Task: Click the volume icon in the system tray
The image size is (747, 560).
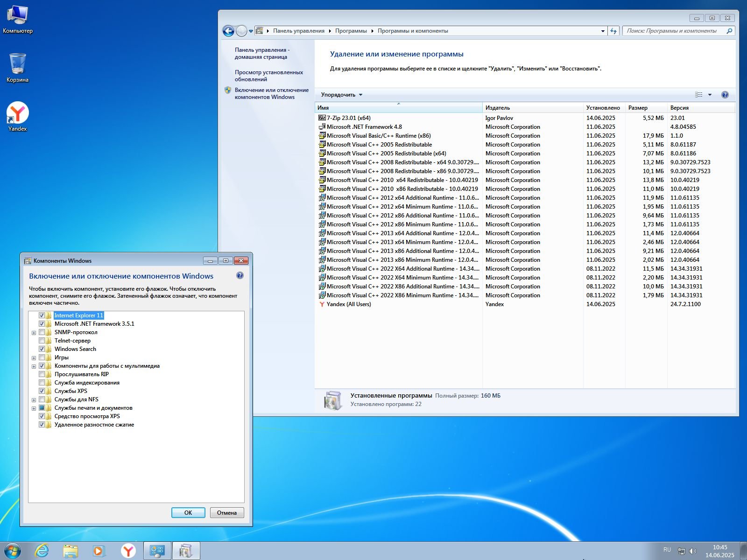Action: pos(693,551)
